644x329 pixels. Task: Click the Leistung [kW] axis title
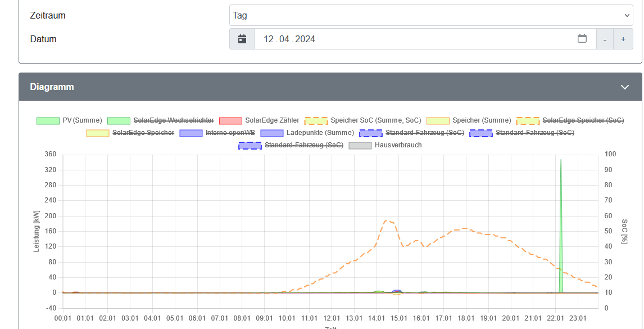click(37, 231)
